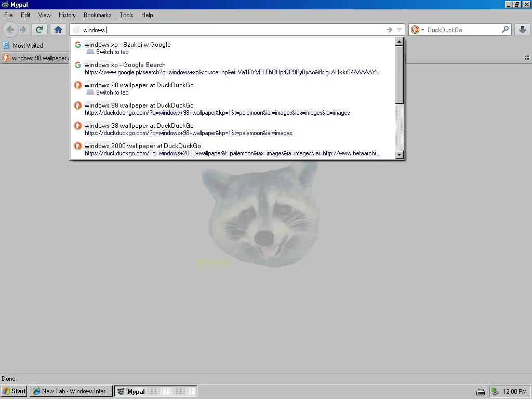Click the network tray icon near clock
The height and width of the screenshot is (399, 532).
click(x=495, y=392)
